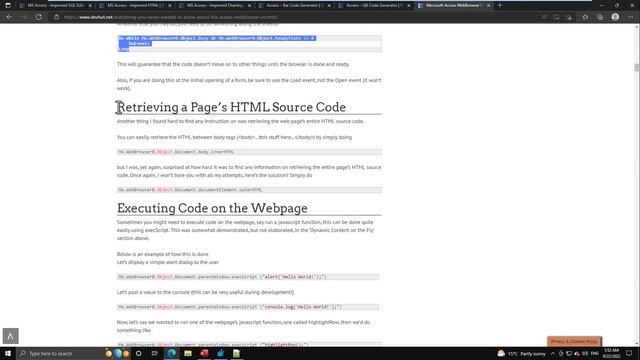640x360 pixels.
Task: Open the green document app on taskbar
Action: pos(237,353)
